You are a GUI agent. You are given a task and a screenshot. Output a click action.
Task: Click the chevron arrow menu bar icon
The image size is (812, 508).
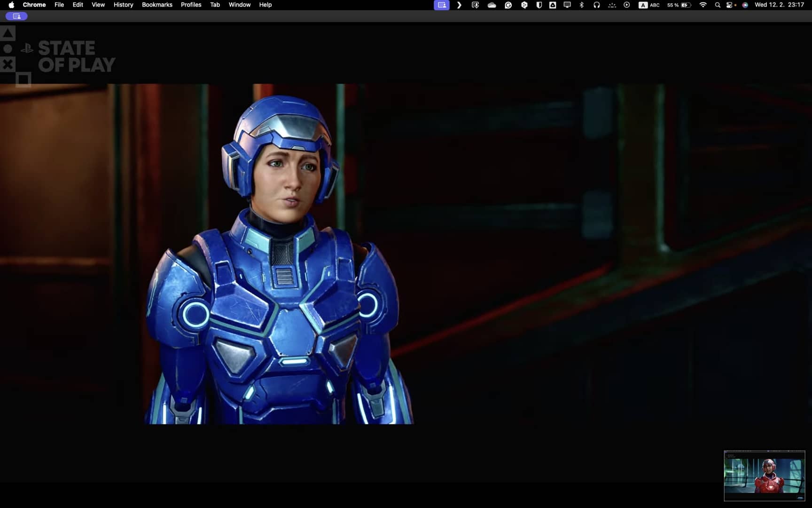tap(459, 5)
